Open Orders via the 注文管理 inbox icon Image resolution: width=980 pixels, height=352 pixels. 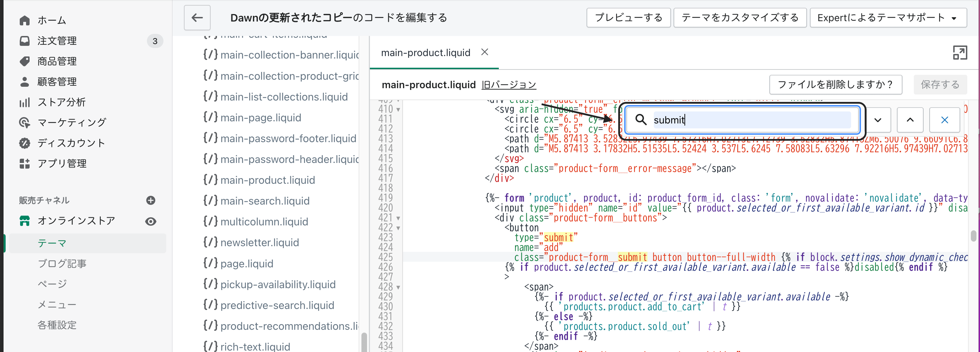point(24,41)
